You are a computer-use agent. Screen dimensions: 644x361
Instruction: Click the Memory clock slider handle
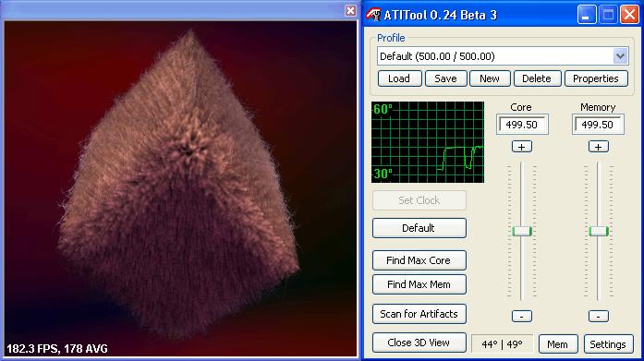tap(599, 231)
